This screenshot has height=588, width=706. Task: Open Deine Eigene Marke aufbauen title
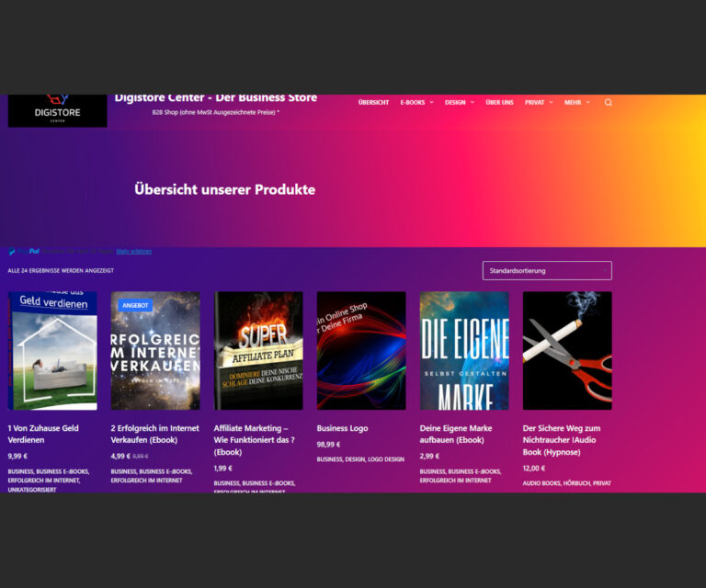coord(456,435)
